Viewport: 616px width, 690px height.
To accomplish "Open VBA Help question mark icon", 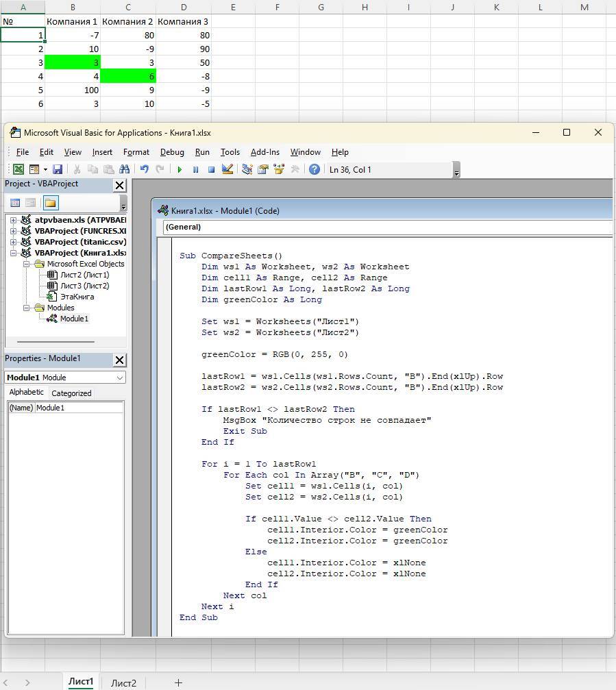I will pos(315,169).
